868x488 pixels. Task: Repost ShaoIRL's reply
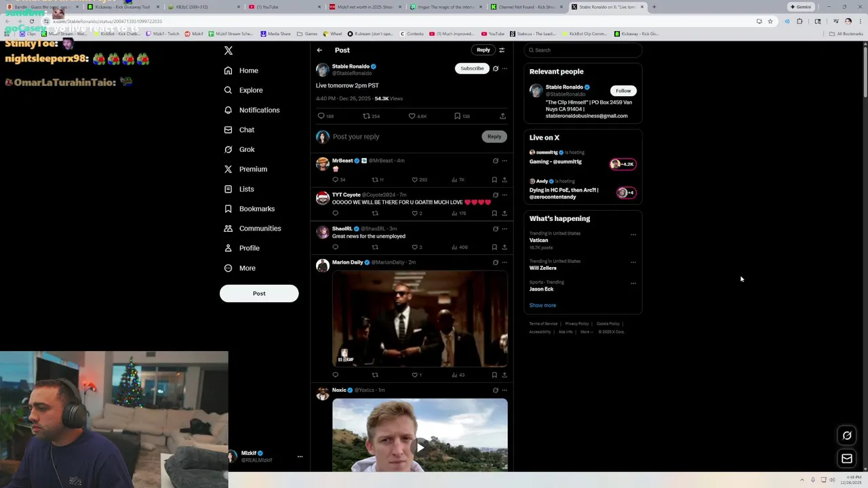(375, 247)
